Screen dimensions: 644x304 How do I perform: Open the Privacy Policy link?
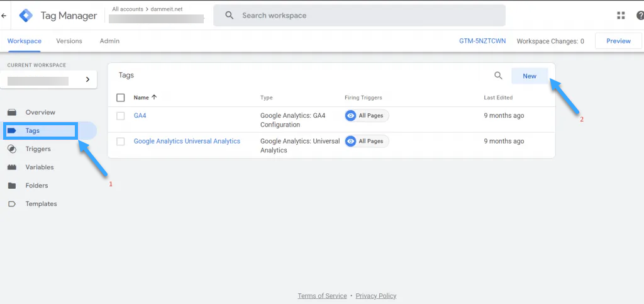(x=376, y=296)
